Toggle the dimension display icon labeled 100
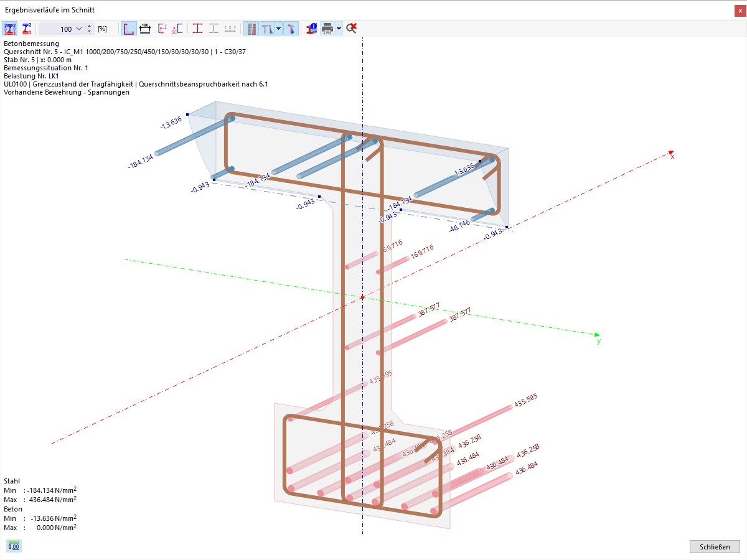 pyautogui.click(x=146, y=29)
